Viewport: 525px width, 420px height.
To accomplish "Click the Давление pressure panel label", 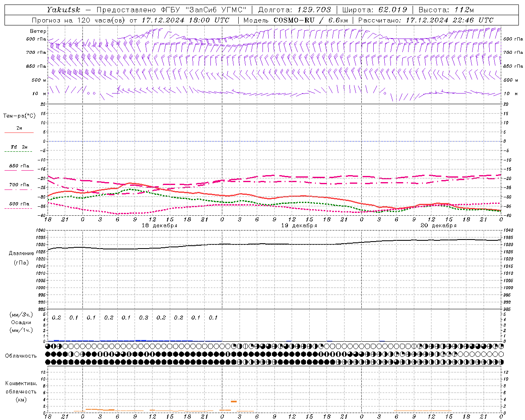I will [x=21, y=253].
